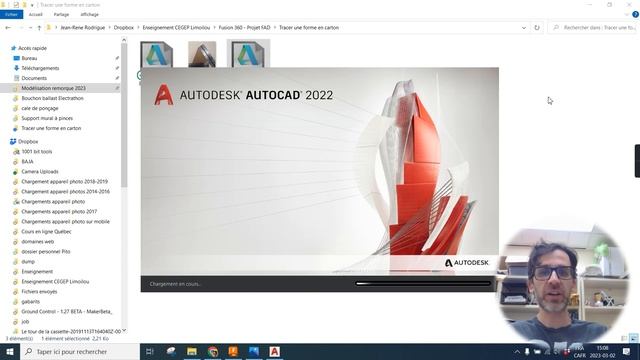
Task: Open the Fichier tab in File Explorer
Action: [x=11, y=14]
